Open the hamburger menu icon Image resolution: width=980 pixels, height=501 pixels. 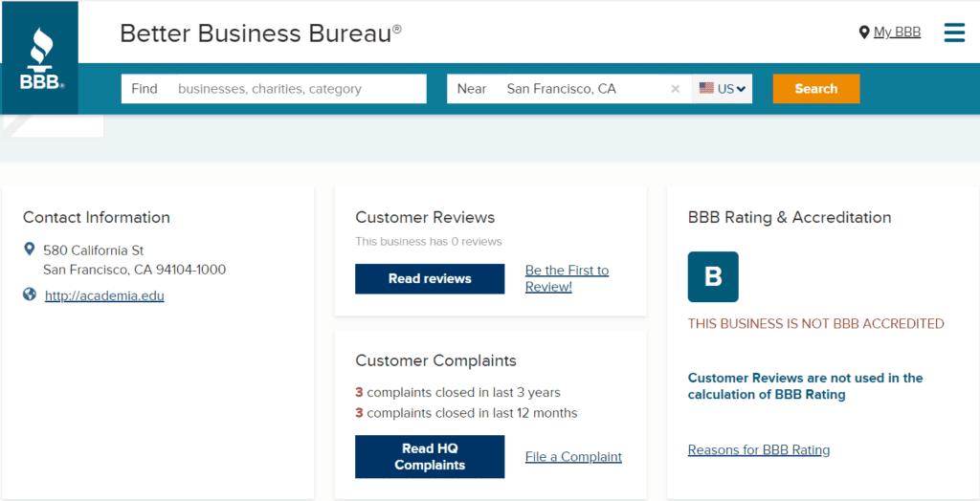click(x=954, y=33)
